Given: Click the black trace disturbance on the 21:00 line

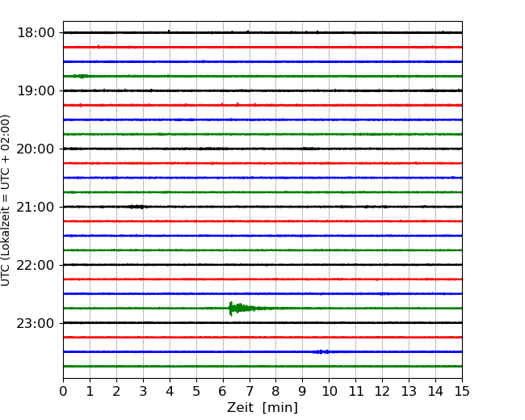Looking at the screenshot, I should pyautogui.click(x=138, y=207).
